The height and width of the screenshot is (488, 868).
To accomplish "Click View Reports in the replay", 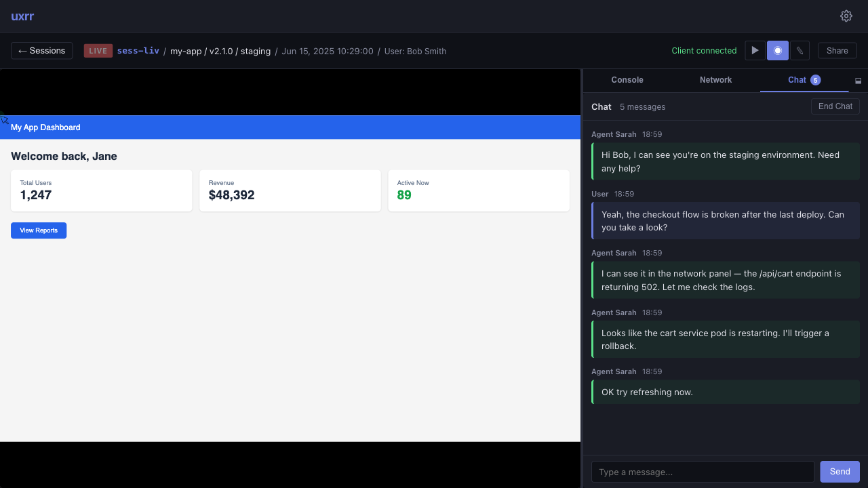I will point(39,230).
